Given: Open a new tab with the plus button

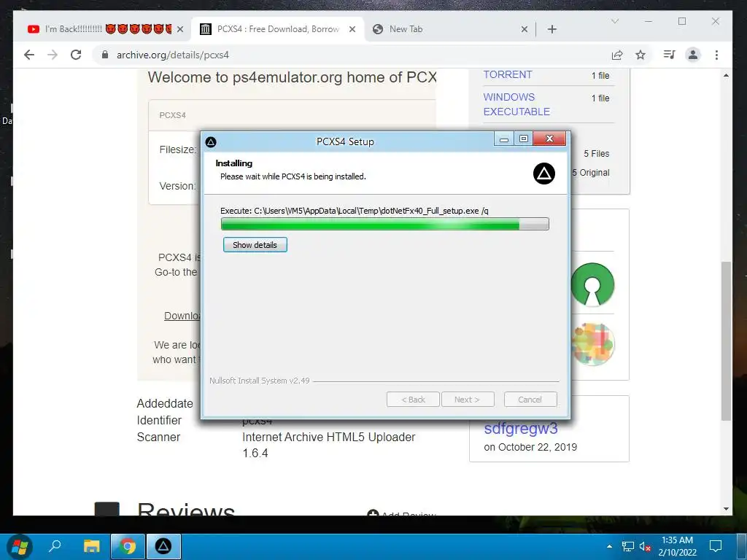Looking at the screenshot, I should coord(552,29).
